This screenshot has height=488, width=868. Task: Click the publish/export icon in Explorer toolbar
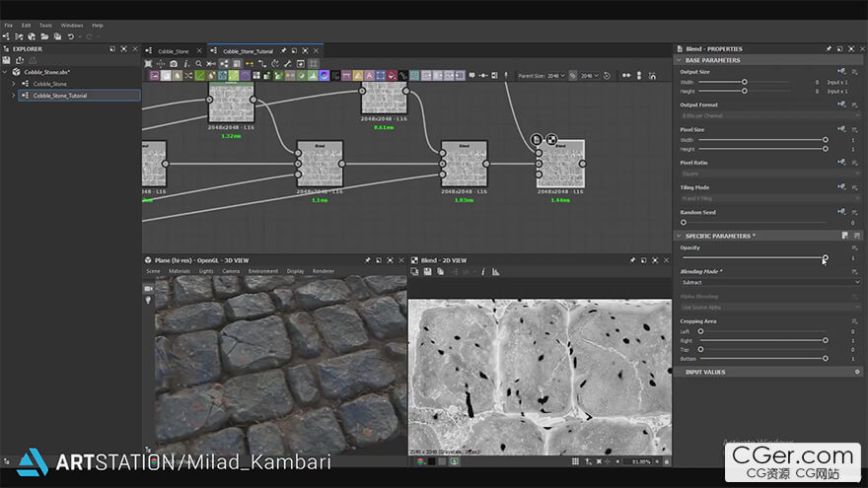pyautogui.click(x=20, y=60)
